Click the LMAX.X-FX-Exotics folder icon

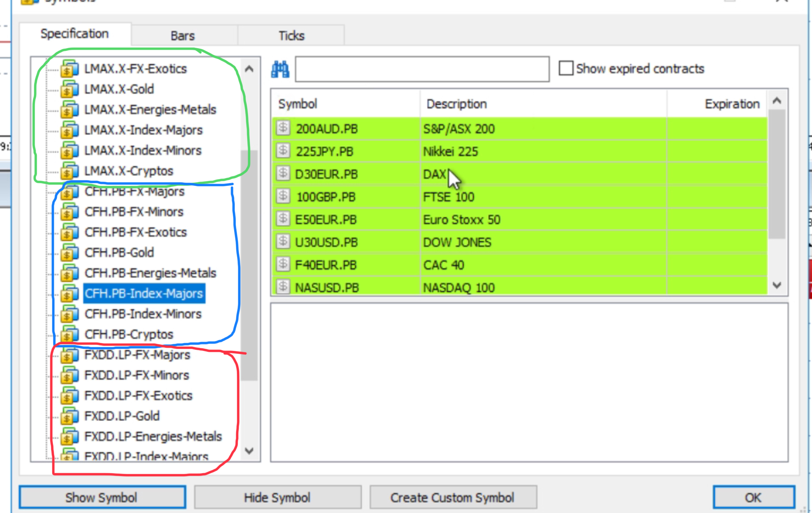coord(69,69)
